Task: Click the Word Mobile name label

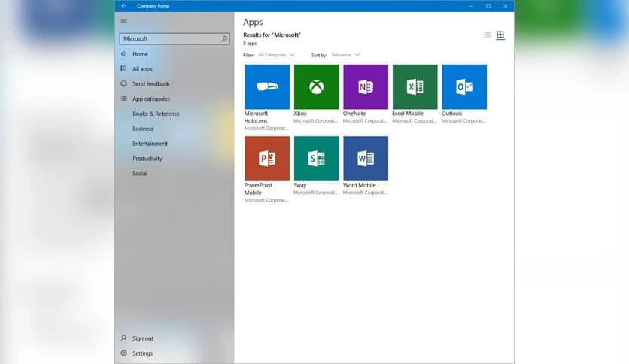Action: pos(360,185)
